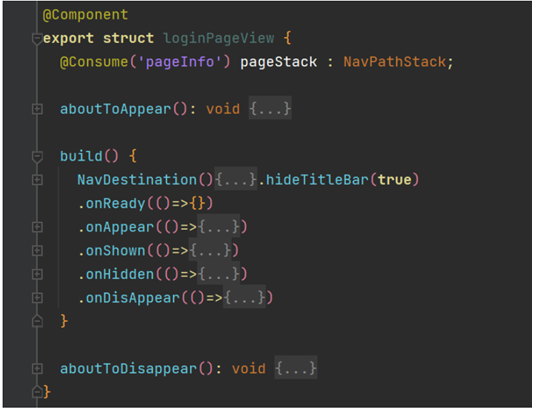Click the 'pageInfo' string literal

[x=180, y=62]
